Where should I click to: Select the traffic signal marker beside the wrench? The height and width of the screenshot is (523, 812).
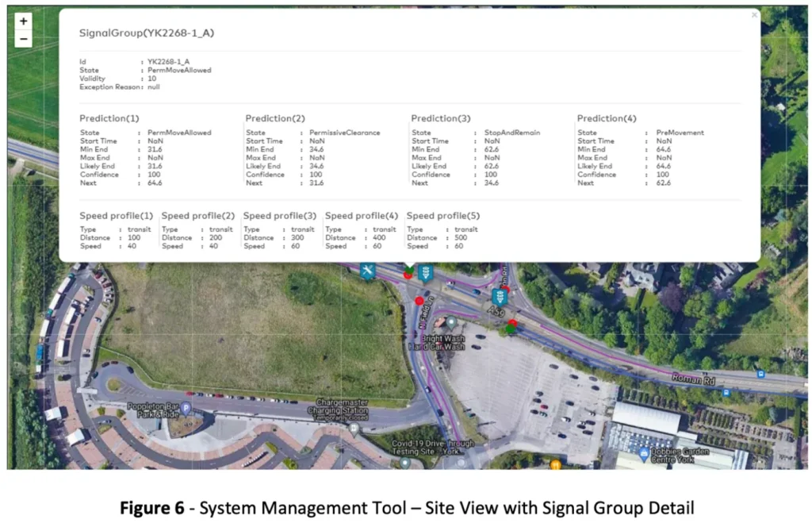click(426, 273)
